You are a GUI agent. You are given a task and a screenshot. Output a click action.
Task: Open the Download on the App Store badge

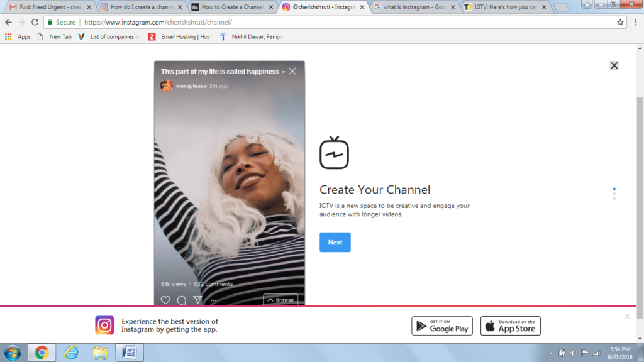511,326
